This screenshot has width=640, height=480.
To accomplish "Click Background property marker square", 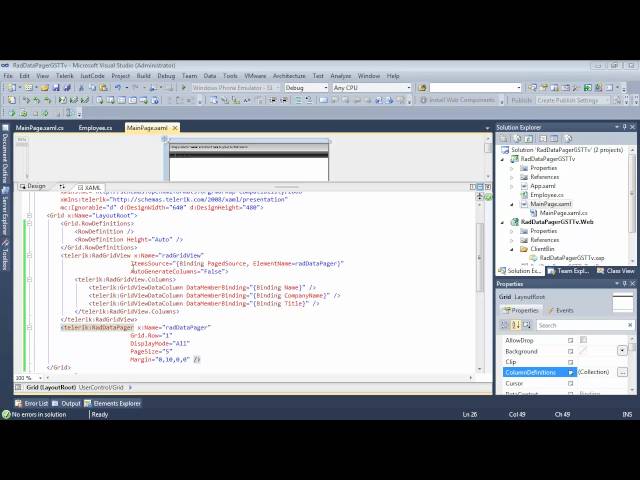I will (570, 351).
